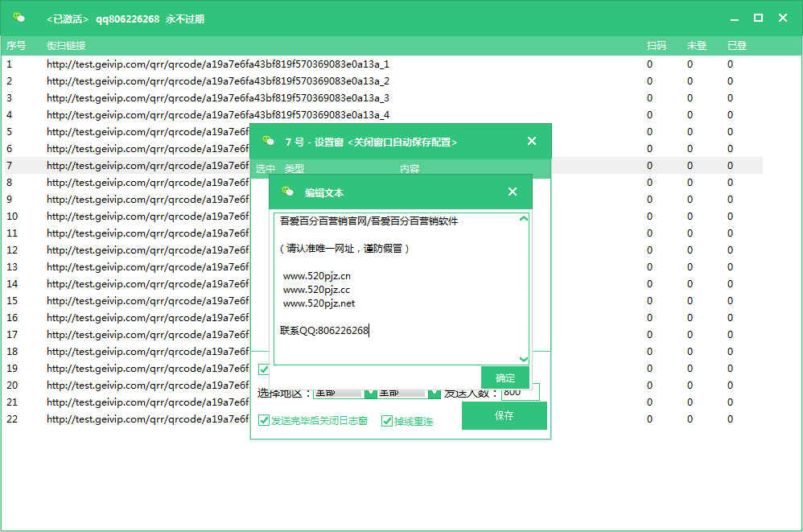
Task: Toggle 发送完毕后关闭日志窗 checkbox
Action: (x=264, y=420)
